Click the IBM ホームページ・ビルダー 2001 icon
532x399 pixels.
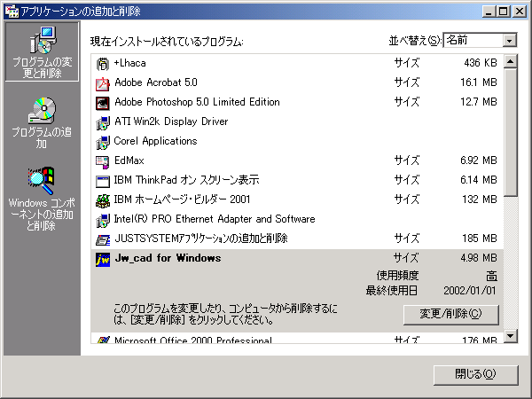pyautogui.click(x=103, y=201)
